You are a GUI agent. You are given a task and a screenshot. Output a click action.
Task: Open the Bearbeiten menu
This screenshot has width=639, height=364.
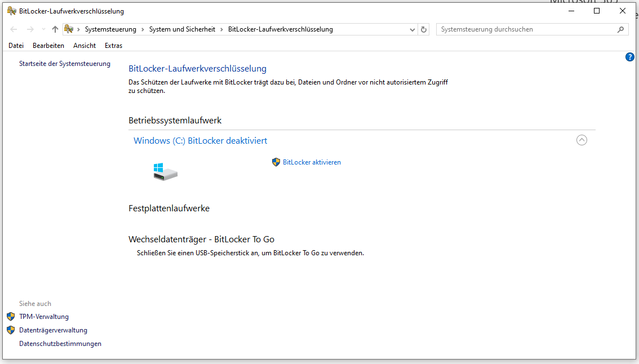click(x=48, y=46)
